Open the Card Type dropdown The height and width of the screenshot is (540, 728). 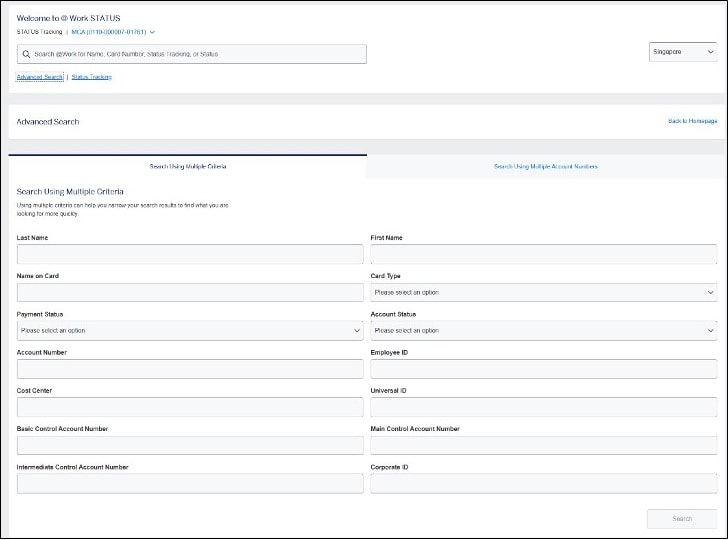point(543,293)
